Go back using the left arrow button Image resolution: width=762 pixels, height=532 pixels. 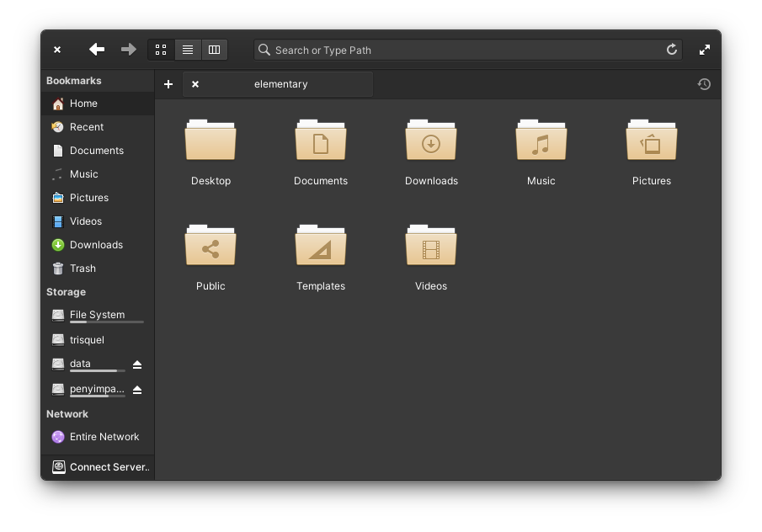[x=97, y=50]
